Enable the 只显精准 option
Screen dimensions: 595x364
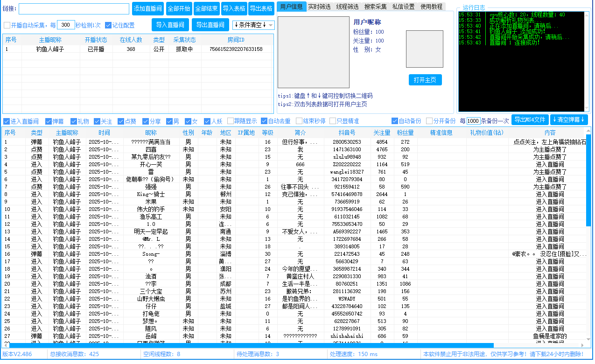coord(333,120)
